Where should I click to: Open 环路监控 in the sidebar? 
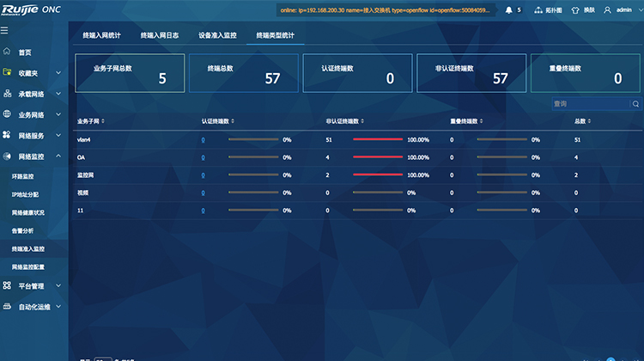coord(22,175)
